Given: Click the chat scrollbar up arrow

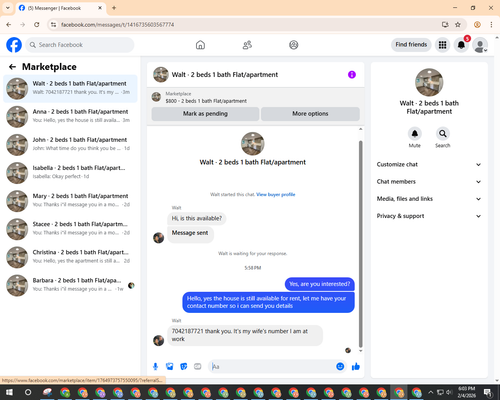Looking at the screenshot, I should pos(360,129).
